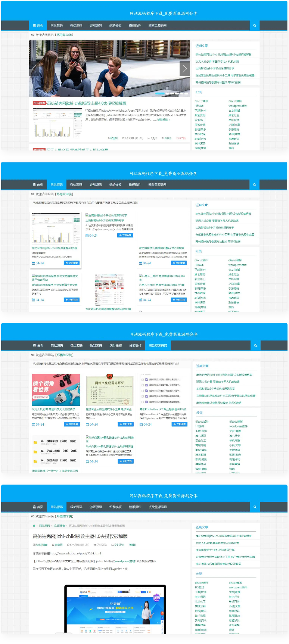
Task: Open 首页 tab on the carousel homepage
Action: point(38,26)
